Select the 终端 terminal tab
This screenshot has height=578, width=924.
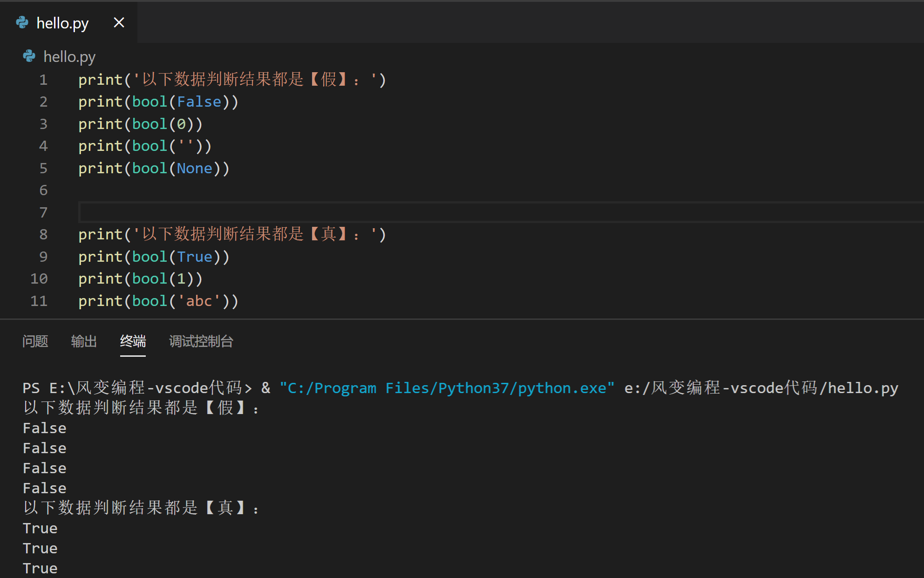[x=133, y=341]
